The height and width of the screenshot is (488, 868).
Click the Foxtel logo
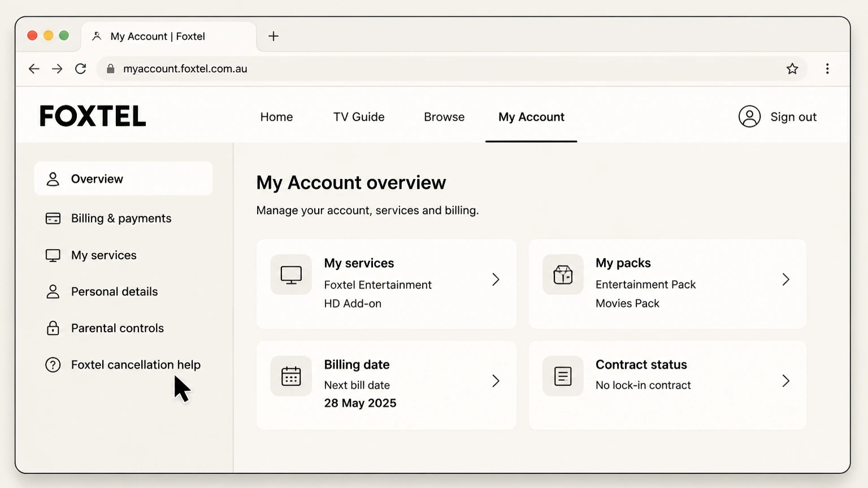(93, 116)
